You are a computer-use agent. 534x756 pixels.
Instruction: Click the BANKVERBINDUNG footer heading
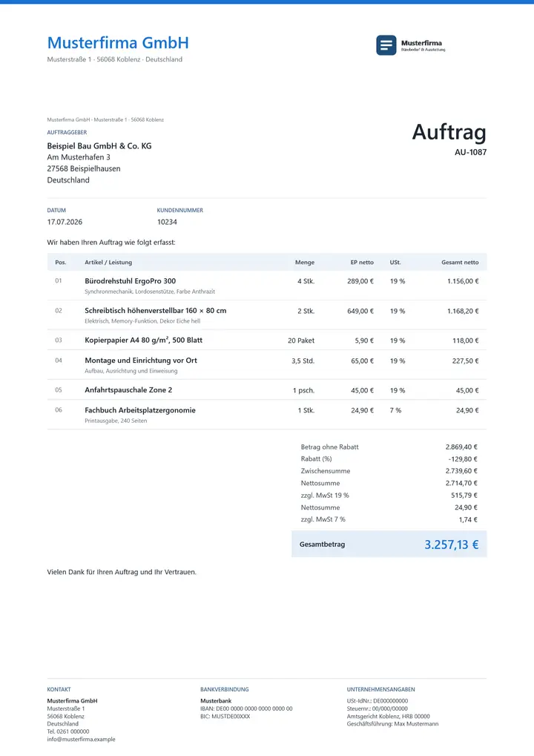coord(225,689)
